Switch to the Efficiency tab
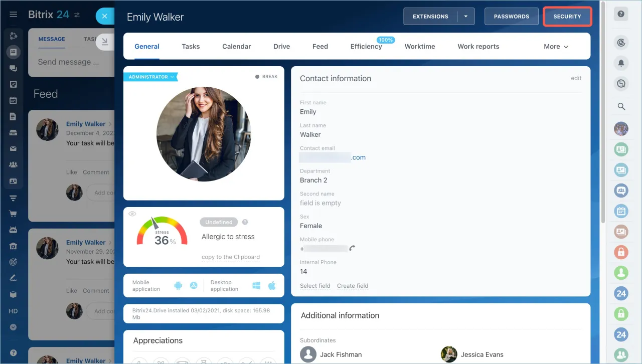 click(x=366, y=46)
